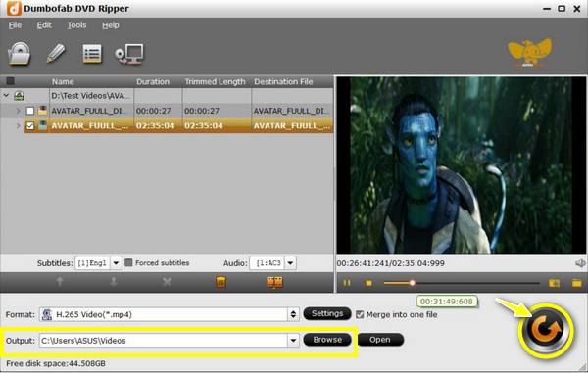Take a snapshot with camera icon
The height and width of the screenshot is (373, 588).
554,283
